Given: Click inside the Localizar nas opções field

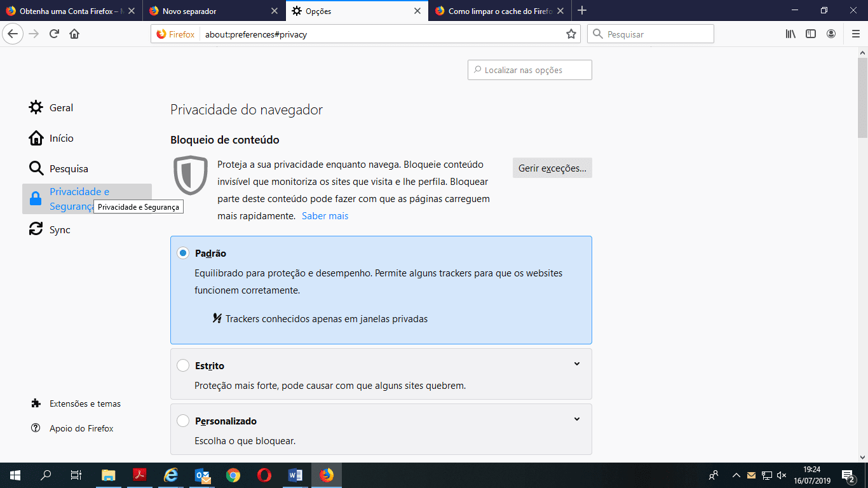Looking at the screenshot, I should [529, 70].
